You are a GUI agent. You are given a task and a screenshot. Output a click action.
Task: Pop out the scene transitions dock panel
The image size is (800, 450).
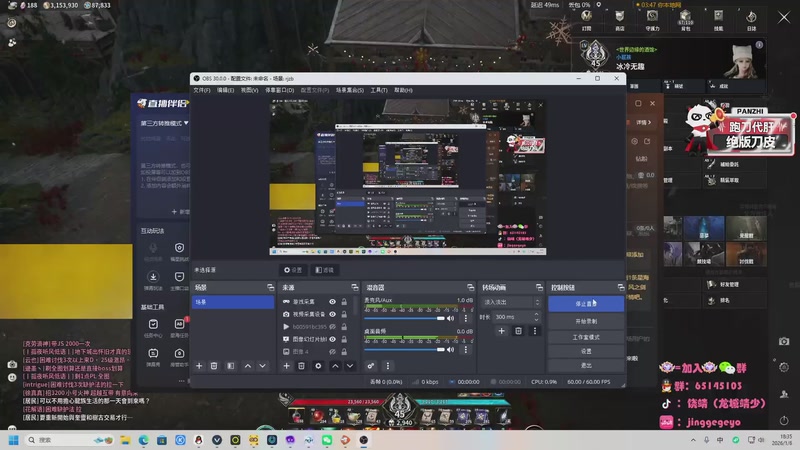[539, 288]
